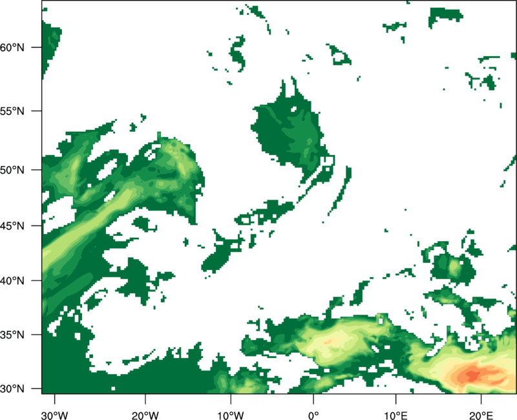Click the 20°W longitude label

click(x=145, y=415)
